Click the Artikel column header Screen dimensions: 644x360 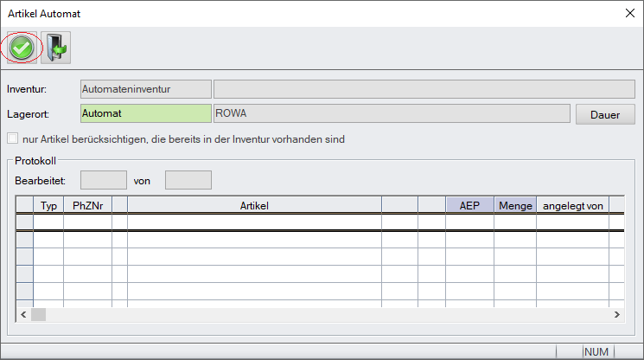(x=254, y=205)
